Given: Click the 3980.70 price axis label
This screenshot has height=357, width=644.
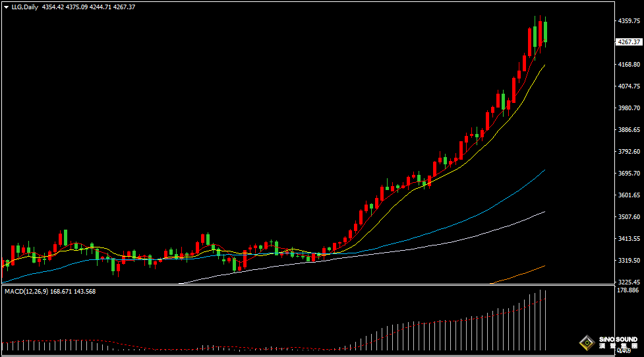Looking at the screenshot, I should pos(628,108).
